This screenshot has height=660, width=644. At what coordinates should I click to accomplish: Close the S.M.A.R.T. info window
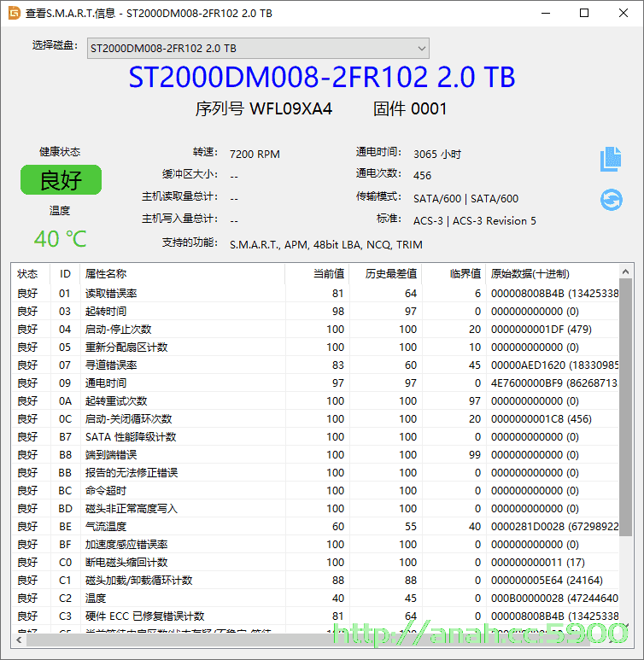click(624, 13)
